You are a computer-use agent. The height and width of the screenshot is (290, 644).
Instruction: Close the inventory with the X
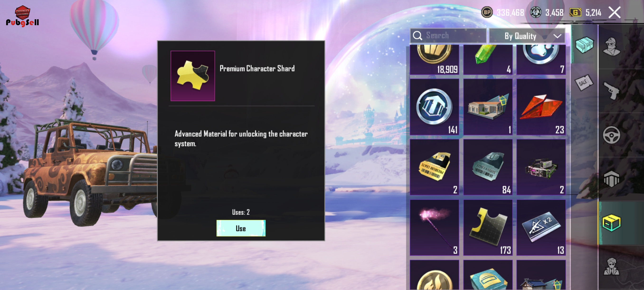click(614, 12)
